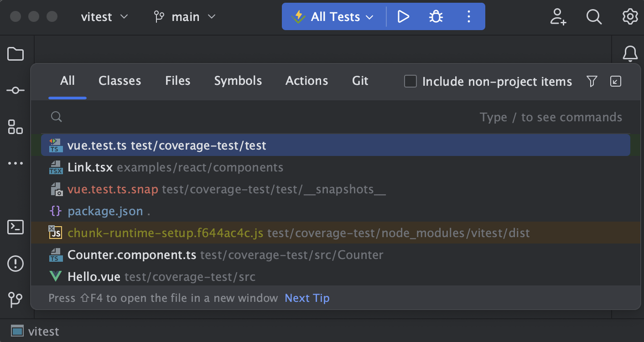Image resolution: width=644 pixels, height=342 pixels.
Task: Click the vitest module icon in status bar
Action: point(17,332)
